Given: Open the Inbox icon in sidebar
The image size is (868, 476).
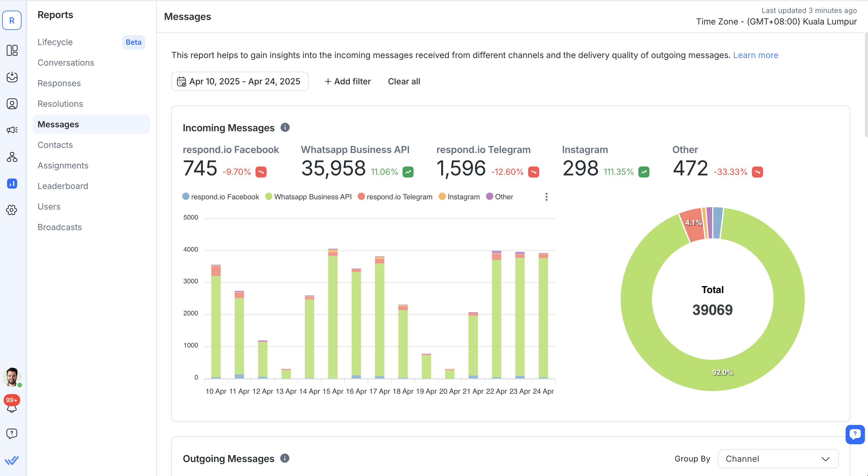Looking at the screenshot, I should (12, 77).
